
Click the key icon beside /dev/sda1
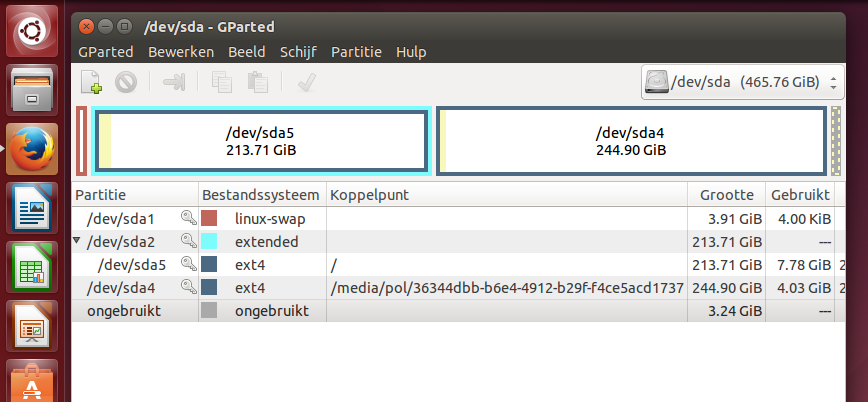pos(187,218)
